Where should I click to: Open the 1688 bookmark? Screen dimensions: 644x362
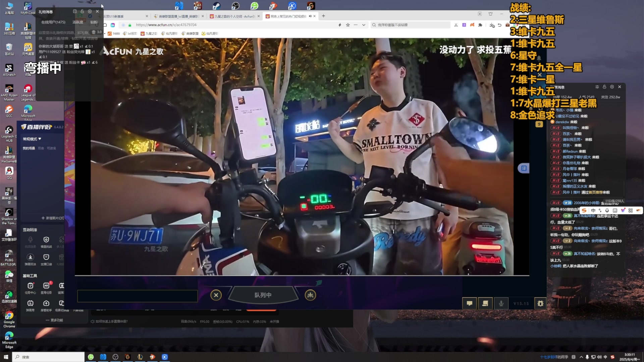point(114,34)
